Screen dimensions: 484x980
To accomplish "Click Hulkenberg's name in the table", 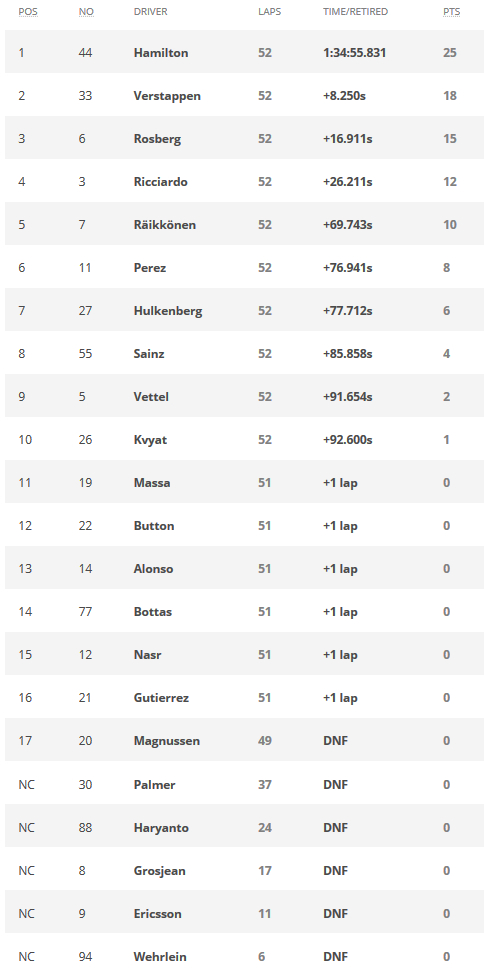I will tap(168, 311).
